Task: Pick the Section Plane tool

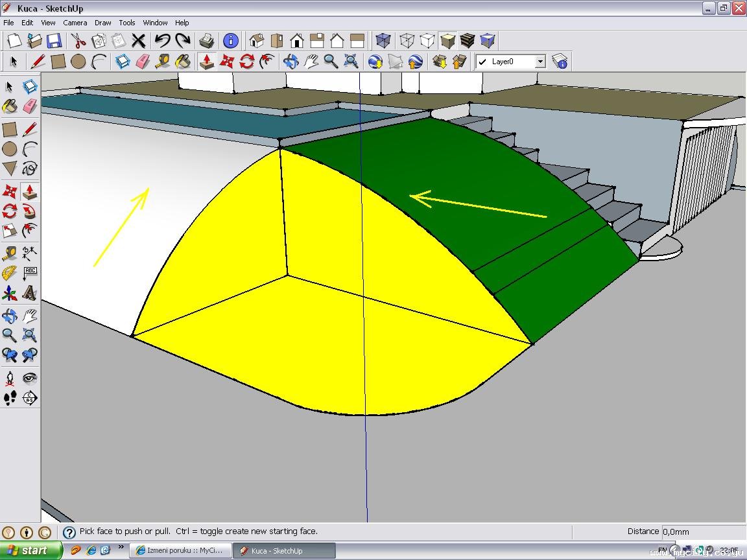Action: click(x=29, y=398)
